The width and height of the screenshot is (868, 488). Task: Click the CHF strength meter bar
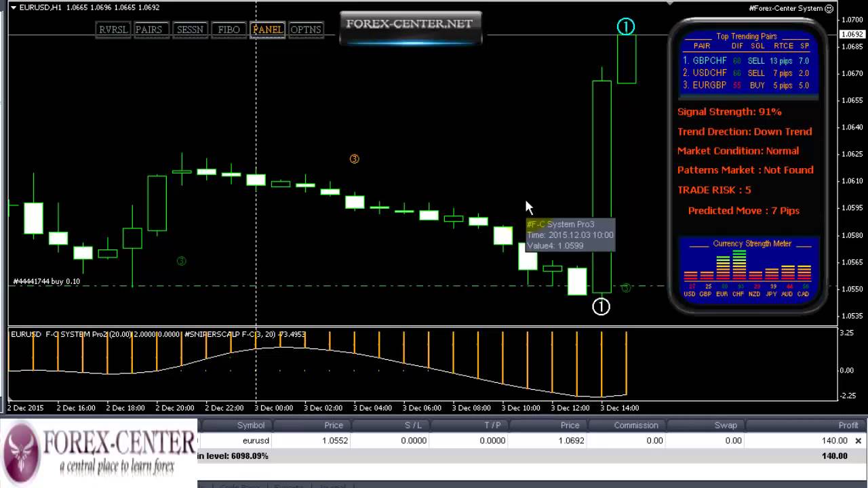739,266
